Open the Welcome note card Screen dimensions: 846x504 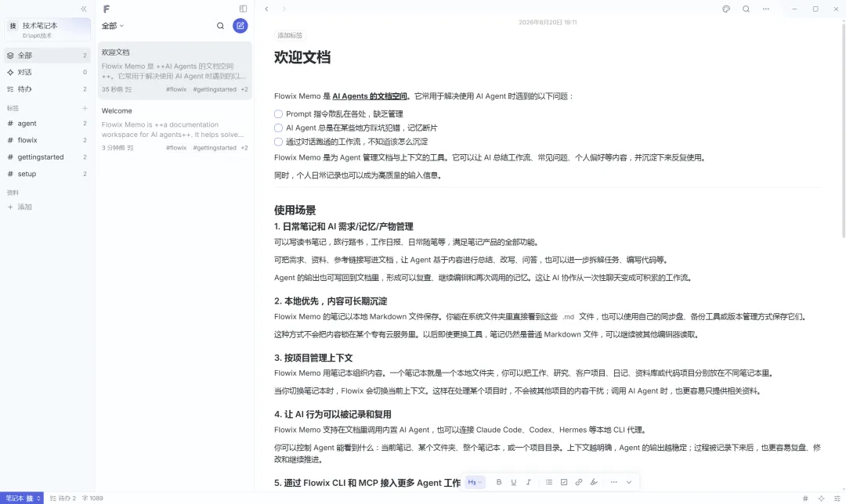(x=175, y=129)
